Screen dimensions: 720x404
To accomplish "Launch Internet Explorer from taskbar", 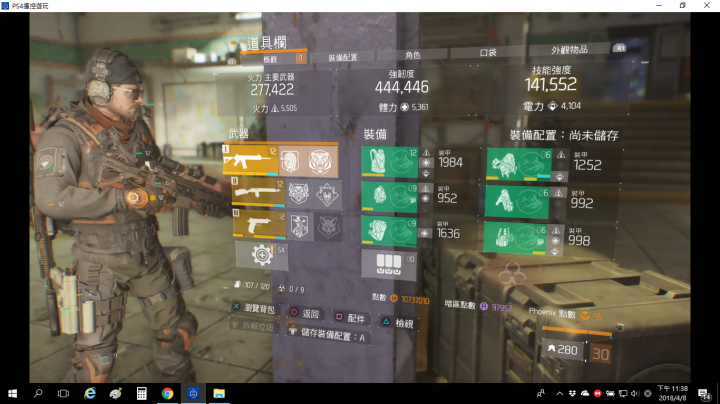I will pyautogui.click(x=90, y=393).
